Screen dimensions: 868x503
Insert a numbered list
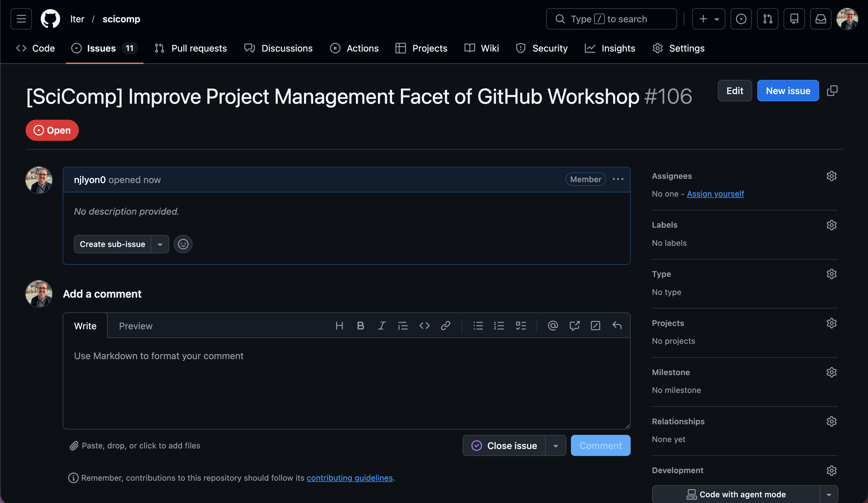[499, 326]
